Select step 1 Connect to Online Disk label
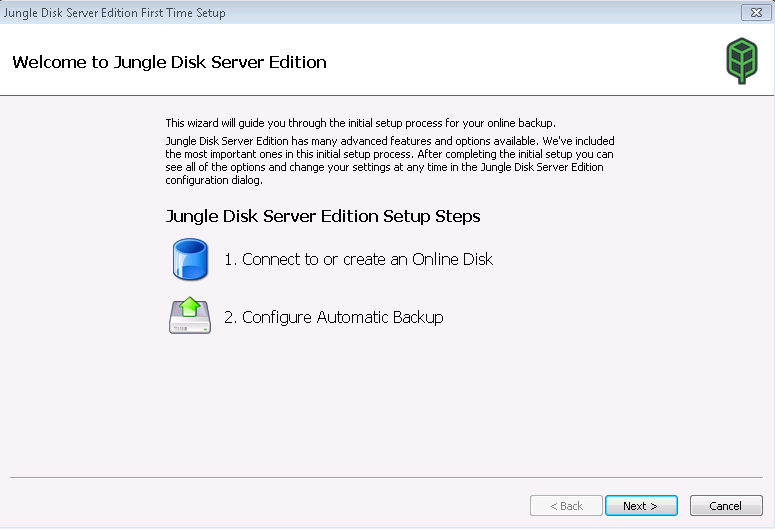Screen dimensions: 775x529 click(x=358, y=259)
